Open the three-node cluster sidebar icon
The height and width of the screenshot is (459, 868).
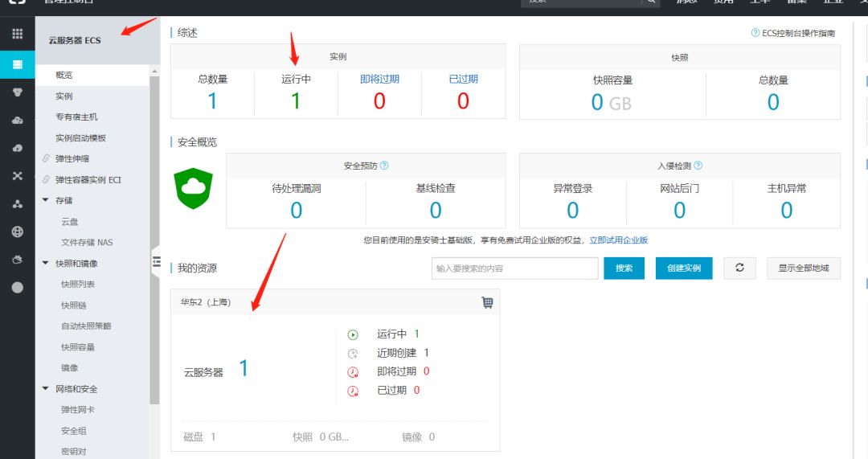tap(17, 203)
